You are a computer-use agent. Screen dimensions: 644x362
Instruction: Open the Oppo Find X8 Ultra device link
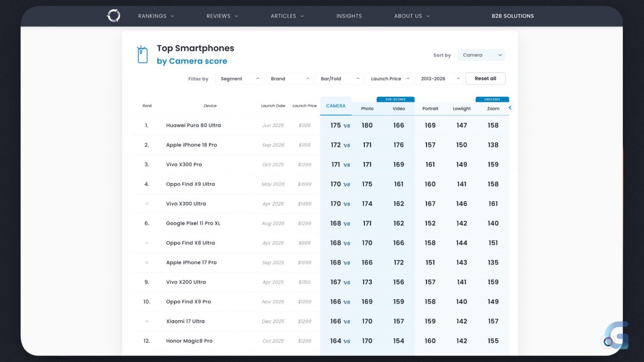pyautogui.click(x=190, y=243)
